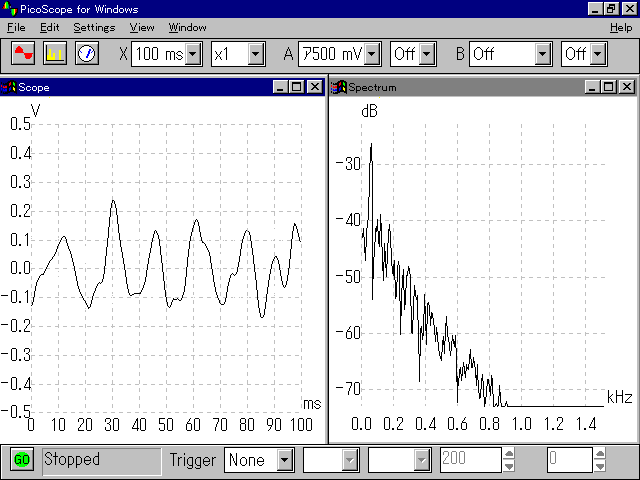Open the File menu
This screenshot has width=640, height=480.
16,28
